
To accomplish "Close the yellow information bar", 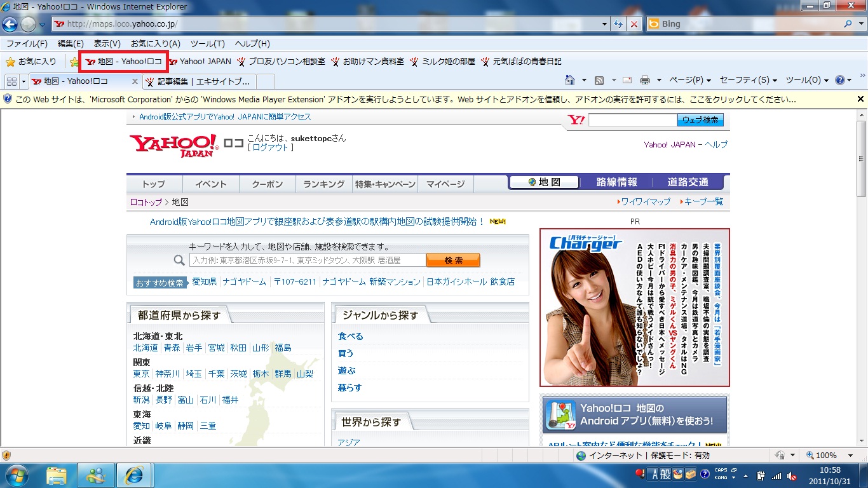I will pyautogui.click(x=860, y=99).
